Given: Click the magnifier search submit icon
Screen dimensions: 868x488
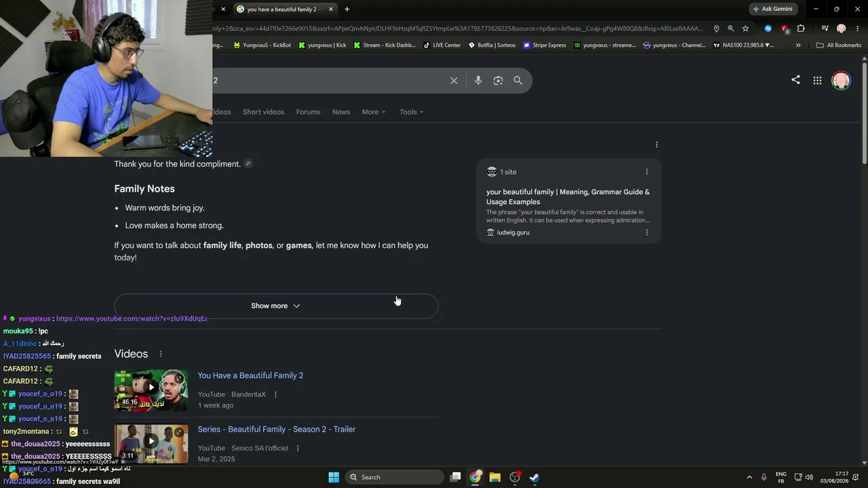Looking at the screenshot, I should pyautogui.click(x=518, y=81).
